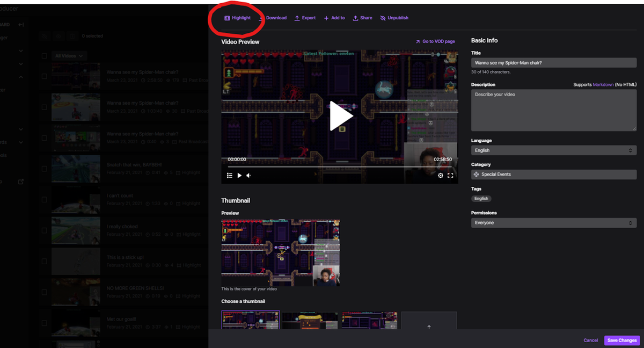Click the Export icon in the top toolbar

coord(305,18)
